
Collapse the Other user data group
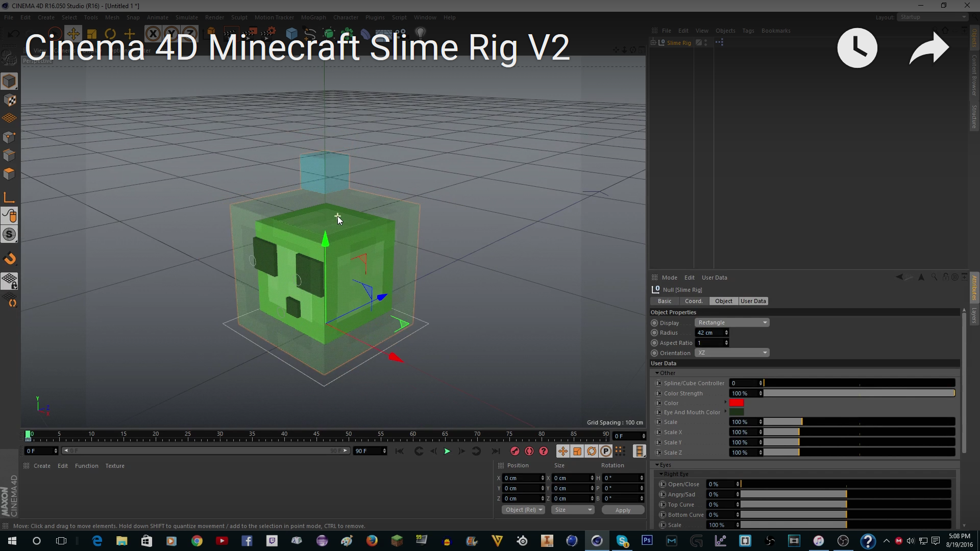tap(657, 373)
